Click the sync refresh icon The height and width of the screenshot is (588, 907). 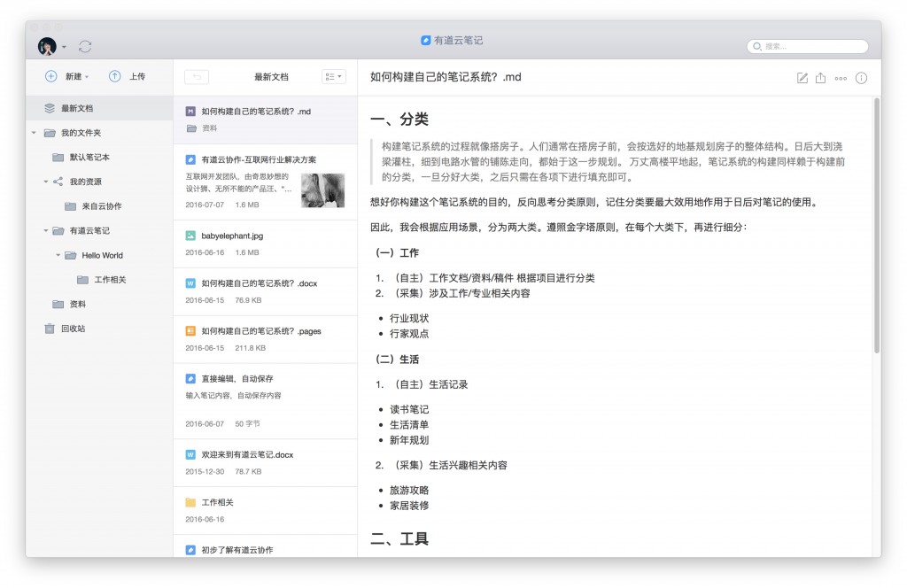pyautogui.click(x=85, y=46)
